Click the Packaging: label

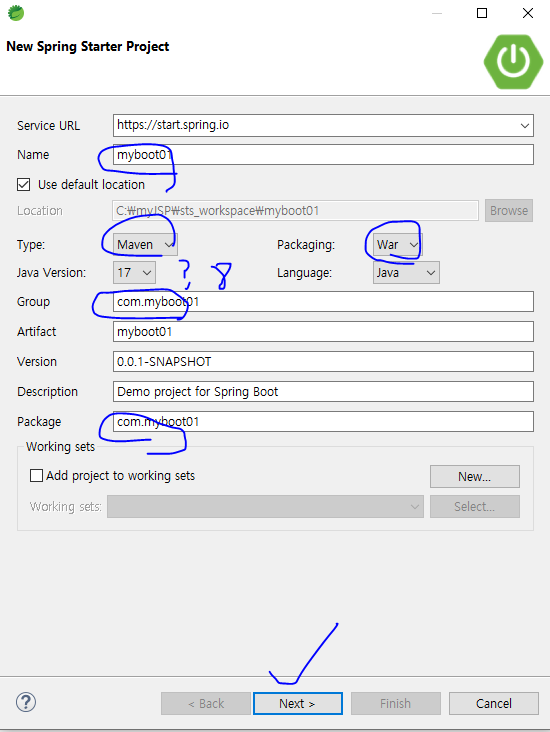coord(306,245)
